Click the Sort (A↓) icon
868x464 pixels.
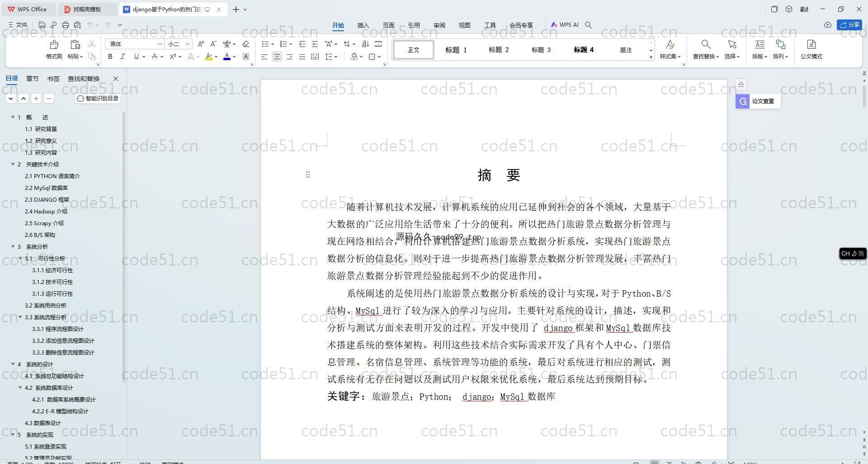(x=366, y=44)
